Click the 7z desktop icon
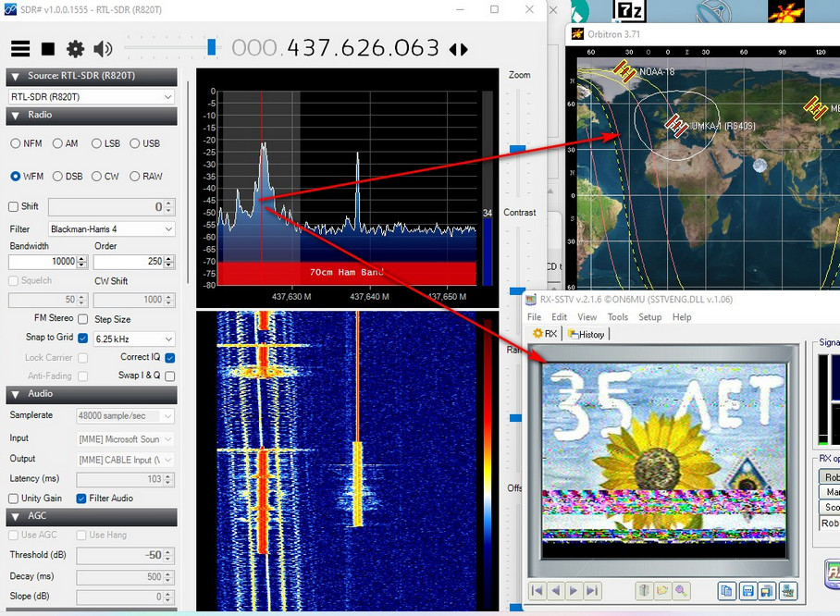The width and height of the screenshot is (840, 616). point(629,11)
